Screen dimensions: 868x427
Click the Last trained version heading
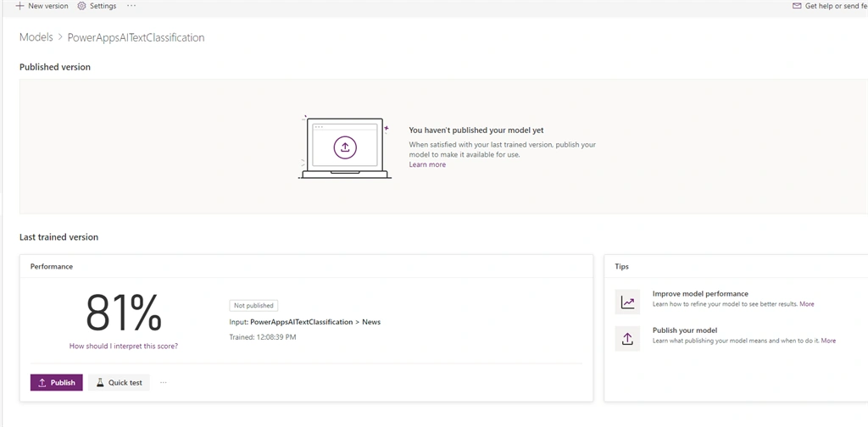58,236
